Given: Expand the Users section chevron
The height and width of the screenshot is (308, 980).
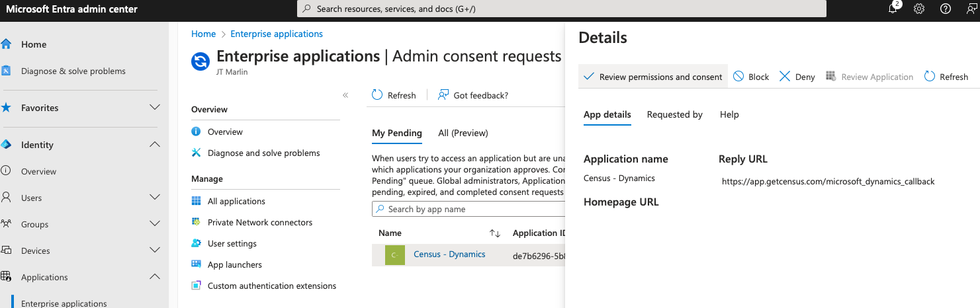Looking at the screenshot, I should point(155,198).
